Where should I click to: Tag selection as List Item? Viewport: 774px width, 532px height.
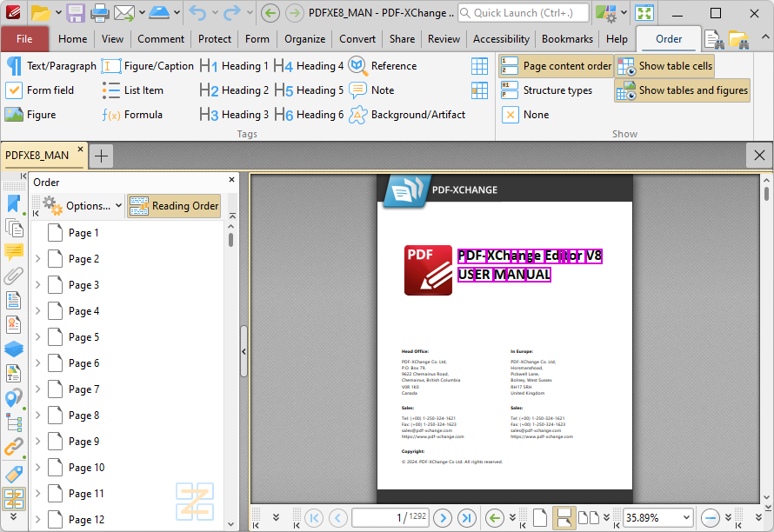coord(132,90)
